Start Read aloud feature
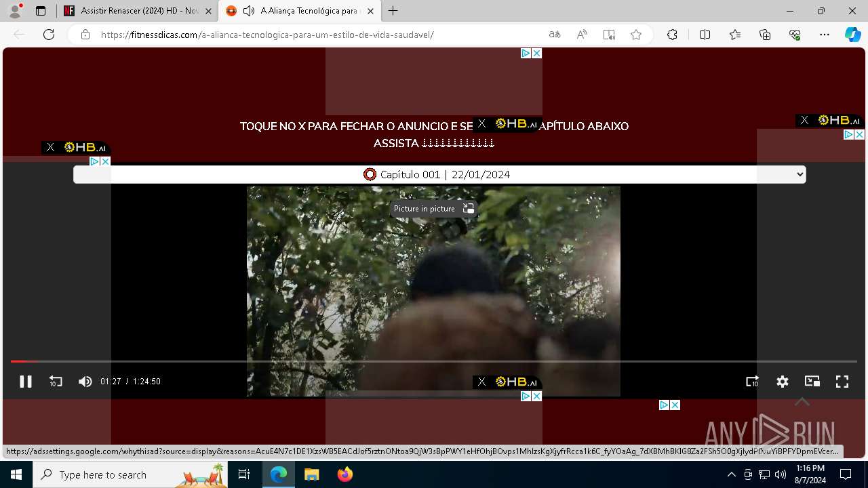868x488 pixels. coord(582,35)
